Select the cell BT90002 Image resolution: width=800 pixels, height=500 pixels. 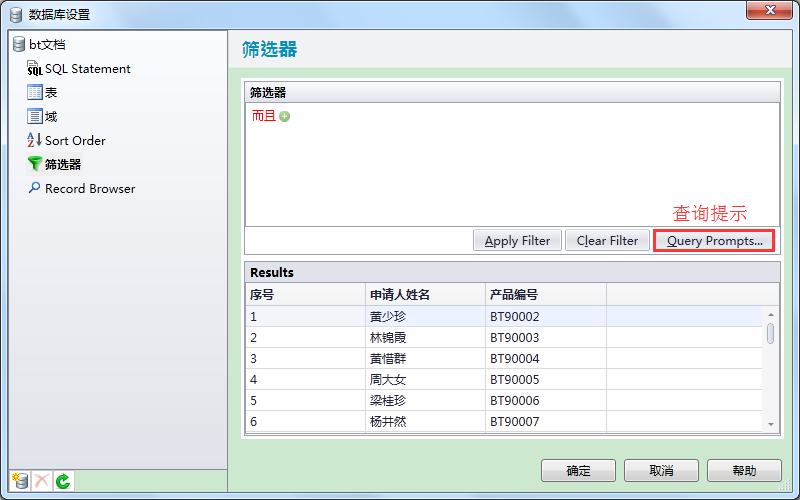546,316
